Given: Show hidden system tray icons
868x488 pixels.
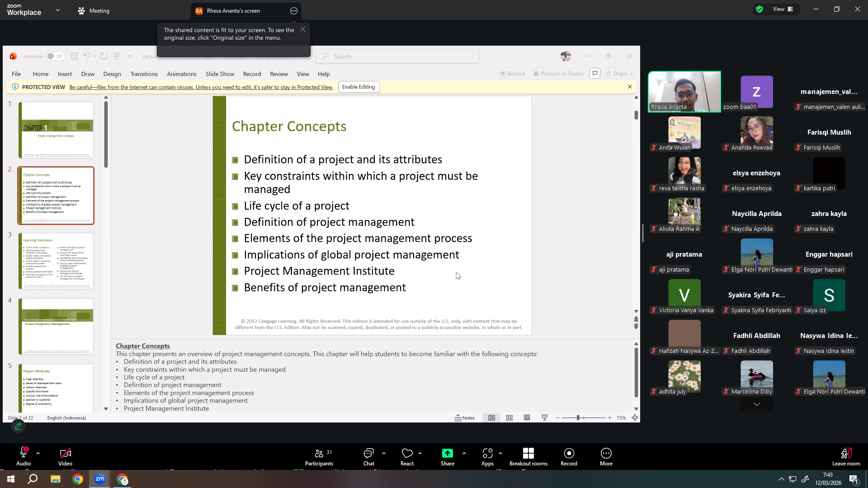Looking at the screenshot, I should (x=782, y=479).
